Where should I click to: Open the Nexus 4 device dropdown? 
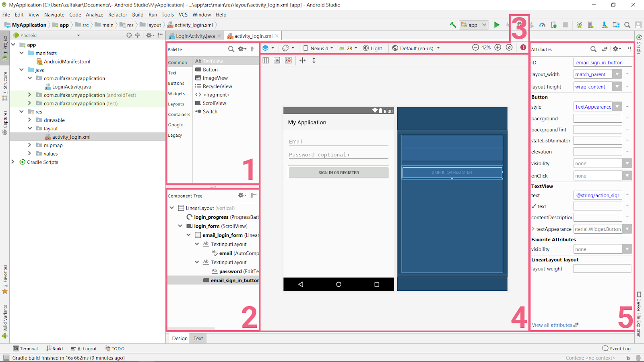(318, 48)
